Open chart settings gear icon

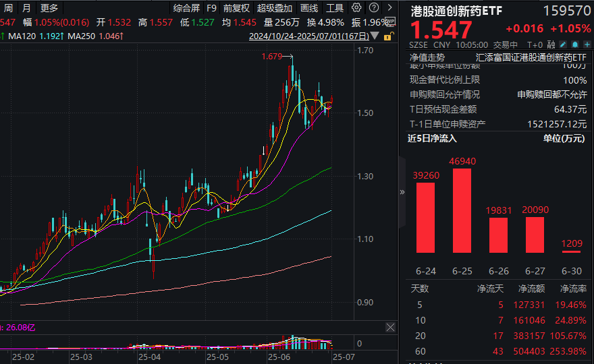click(x=356, y=8)
